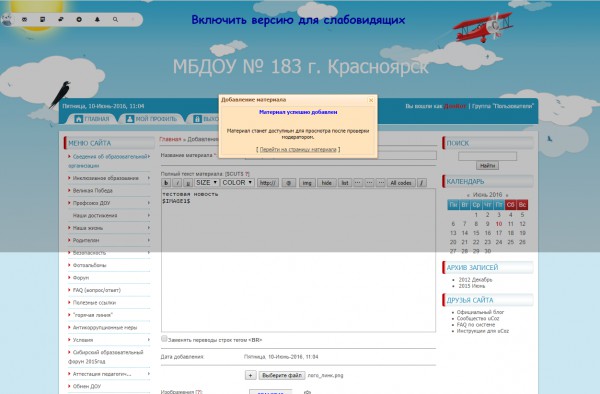Open archive entry 2012 Декабрь
The width and height of the screenshot is (600, 394).
(476, 280)
